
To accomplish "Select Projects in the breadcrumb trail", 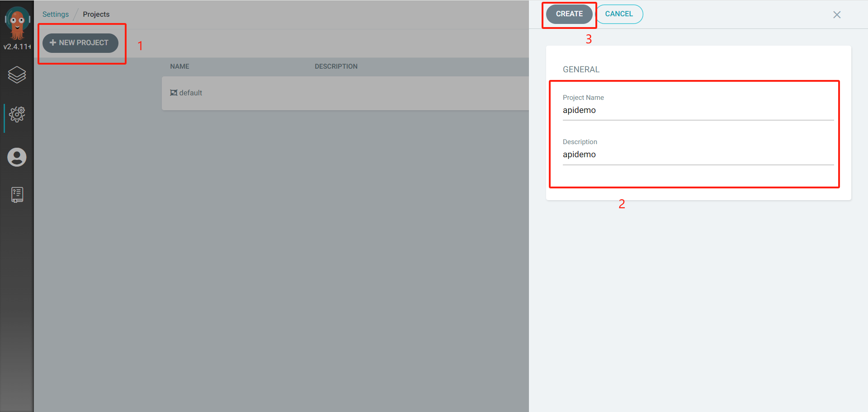I will [96, 14].
